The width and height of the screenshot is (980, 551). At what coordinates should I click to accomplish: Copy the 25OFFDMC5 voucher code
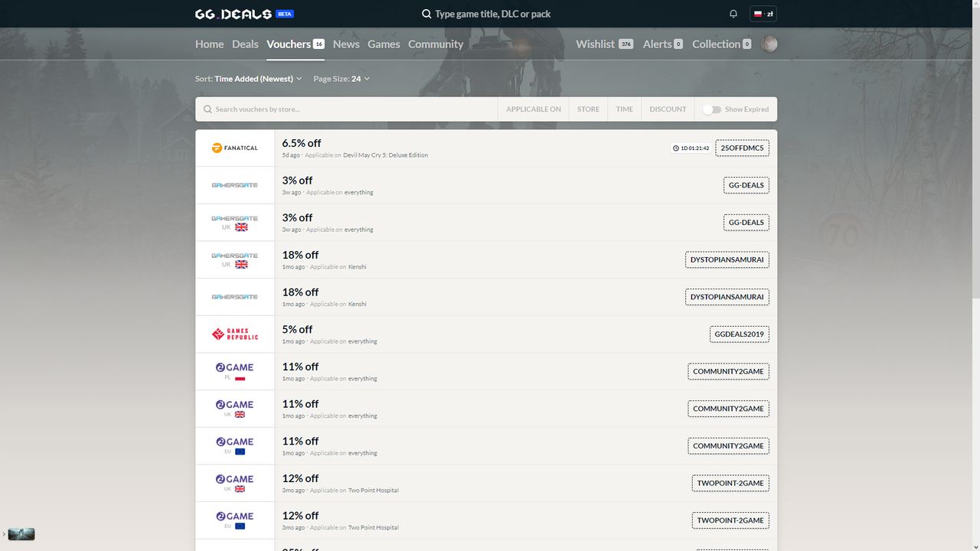pyautogui.click(x=742, y=148)
